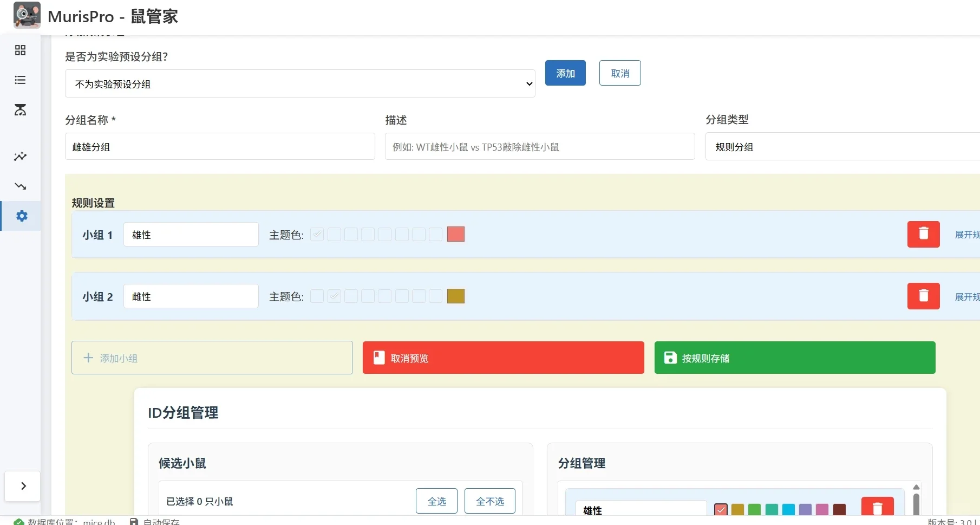Open the downward trend icon in sidebar
980x525 pixels.
[x=20, y=186]
